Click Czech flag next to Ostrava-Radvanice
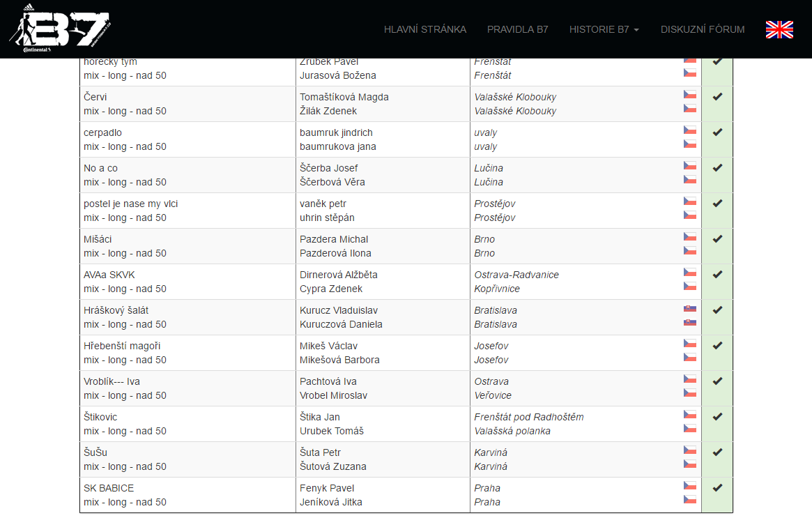Image resolution: width=812 pixels, height=518 pixels. coord(690,273)
